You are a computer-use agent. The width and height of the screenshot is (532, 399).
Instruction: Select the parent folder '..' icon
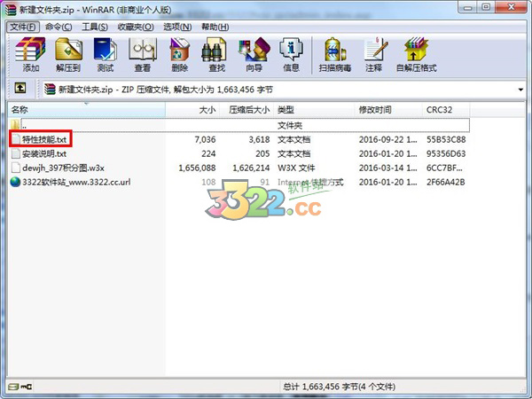[x=15, y=125]
